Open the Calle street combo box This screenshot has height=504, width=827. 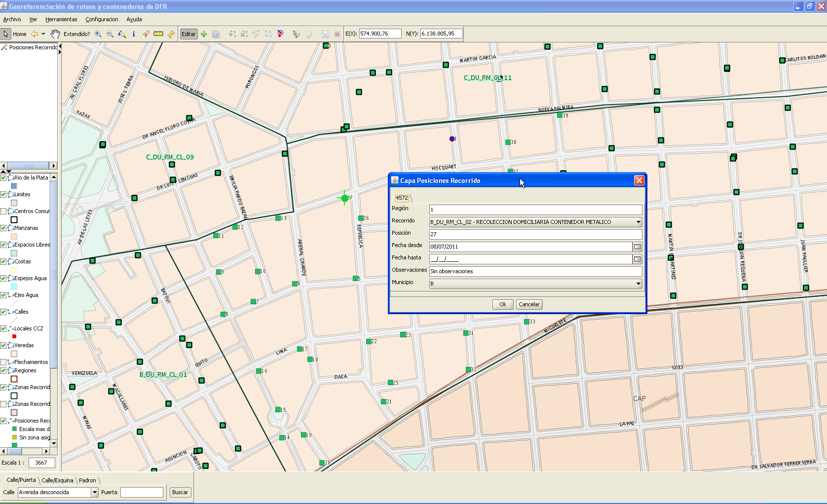[x=94, y=492]
